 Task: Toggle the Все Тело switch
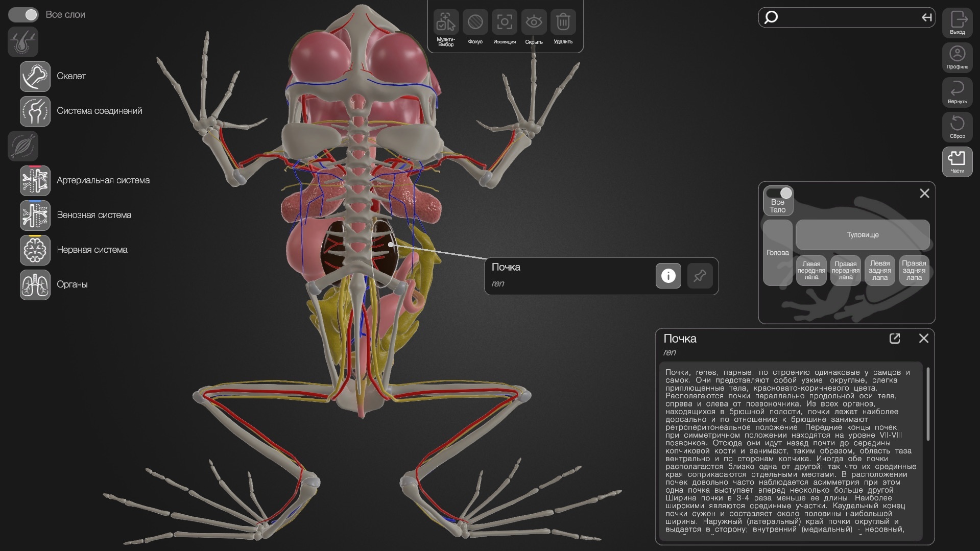[778, 194]
